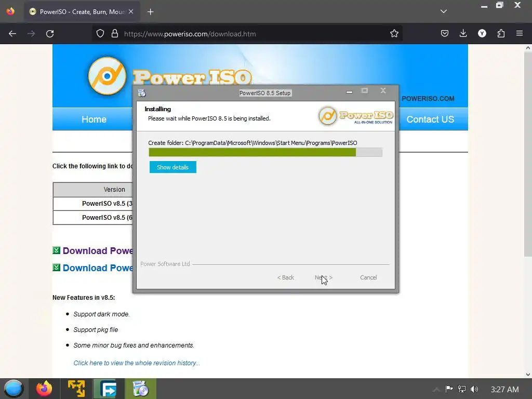Click the Power Software Ltd label

[165, 264]
